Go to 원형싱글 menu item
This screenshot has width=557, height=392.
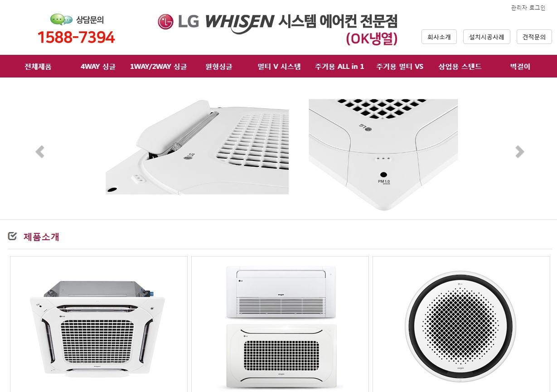click(218, 67)
